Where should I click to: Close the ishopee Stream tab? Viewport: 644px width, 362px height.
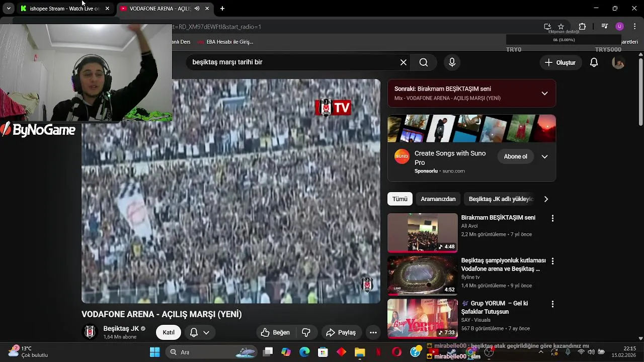(x=107, y=9)
